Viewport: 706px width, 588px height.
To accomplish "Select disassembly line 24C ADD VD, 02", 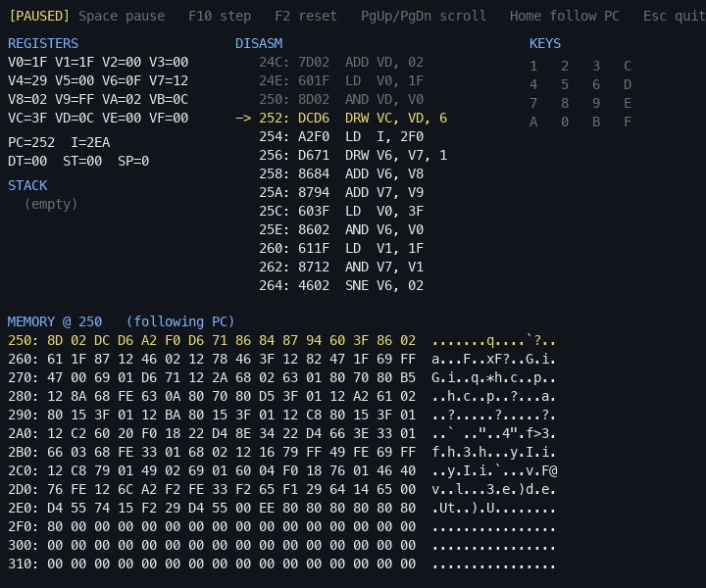I will point(341,62).
